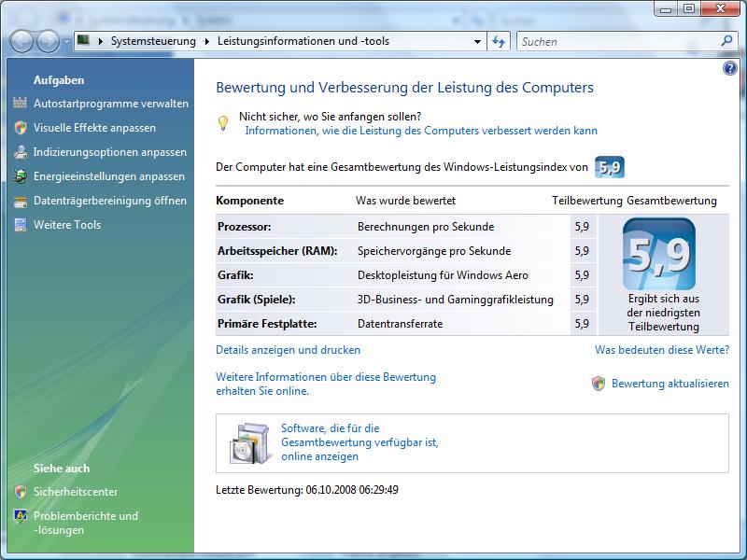Click the large 5,9 Gesamtbewertung badge

(659, 254)
